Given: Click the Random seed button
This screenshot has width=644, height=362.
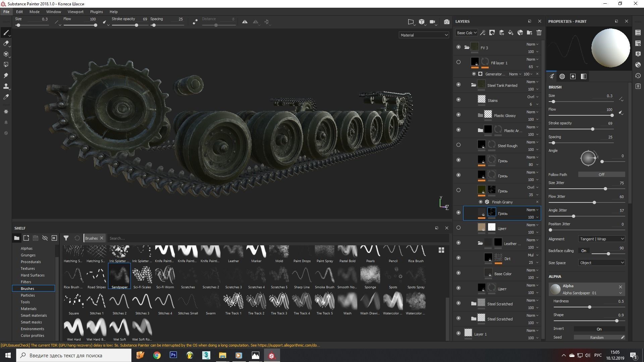Looking at the screenshot, I should (597, 337).
